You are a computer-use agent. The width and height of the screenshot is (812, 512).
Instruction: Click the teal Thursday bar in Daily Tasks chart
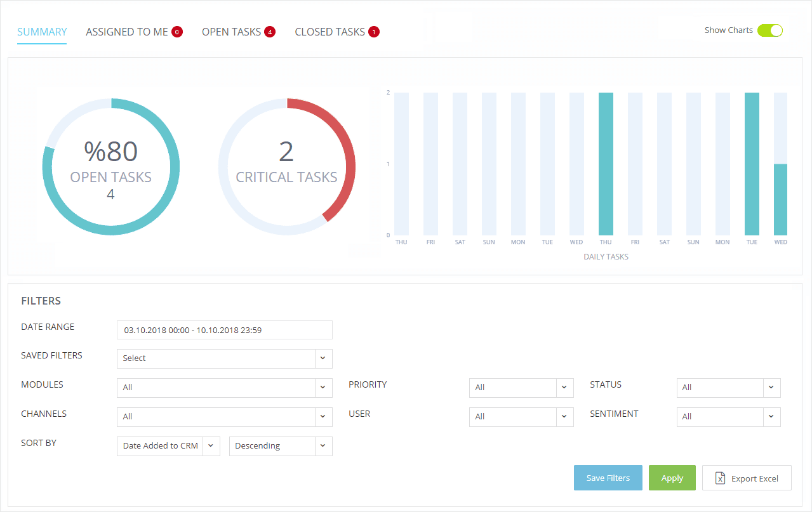point(606,164)
